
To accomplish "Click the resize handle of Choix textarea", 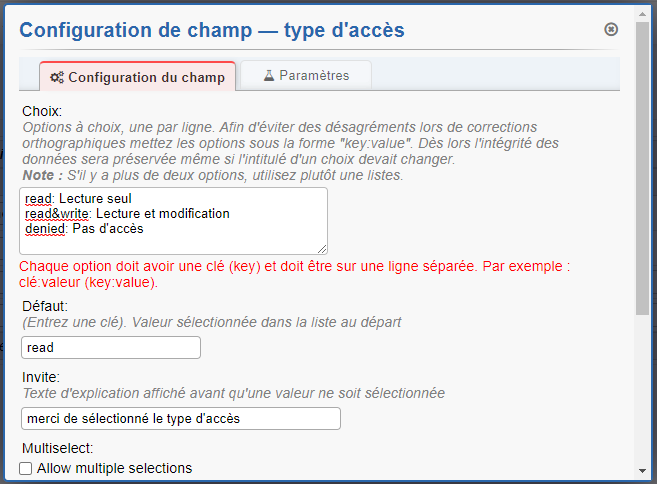I will pos(321,247).
